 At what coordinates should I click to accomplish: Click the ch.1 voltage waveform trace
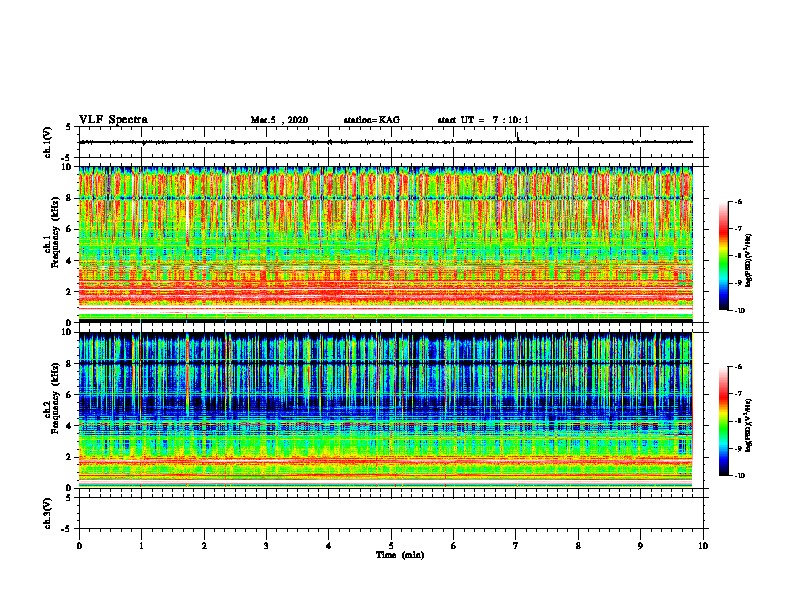(386, 142)
